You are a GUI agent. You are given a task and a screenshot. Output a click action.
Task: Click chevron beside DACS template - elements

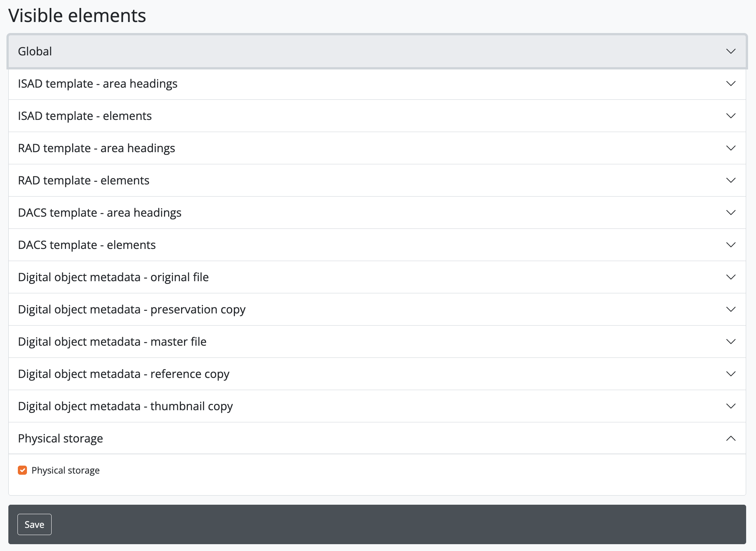click(731, 245)
